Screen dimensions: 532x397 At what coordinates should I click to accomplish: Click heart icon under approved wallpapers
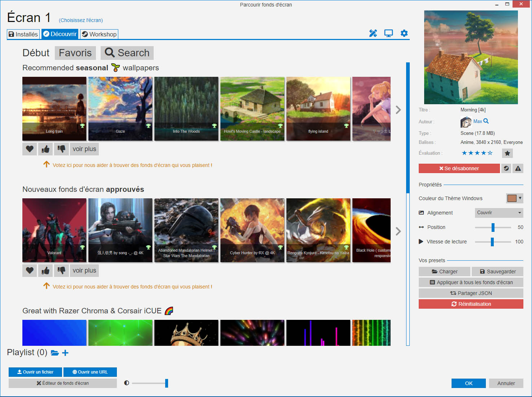(30, 270)
